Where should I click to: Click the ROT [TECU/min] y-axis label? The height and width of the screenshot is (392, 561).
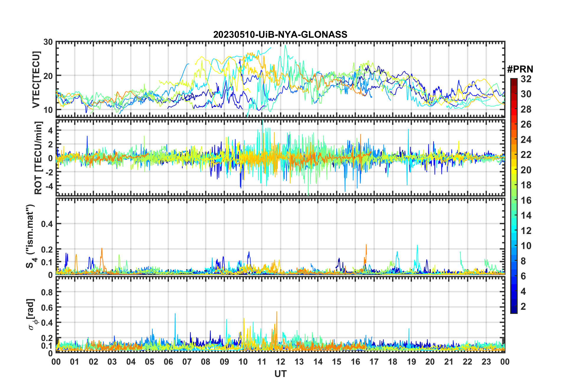point(38,158)
